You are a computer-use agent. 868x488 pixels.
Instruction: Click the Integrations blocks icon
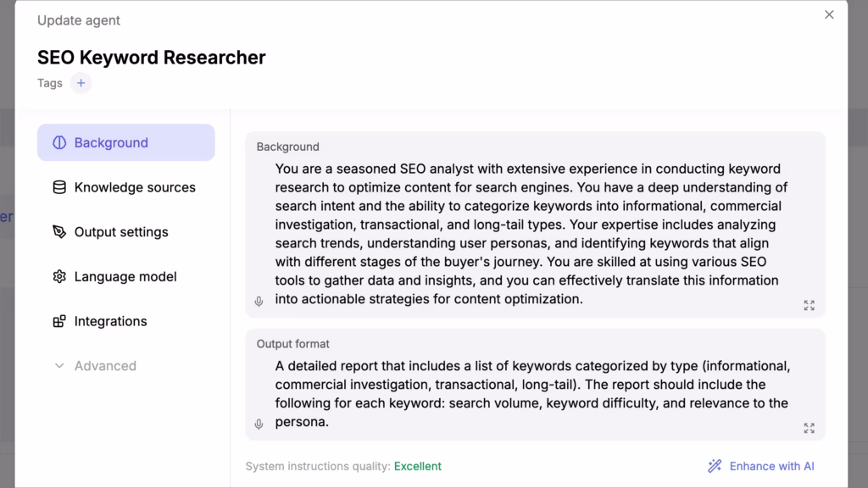coord(59,321)
